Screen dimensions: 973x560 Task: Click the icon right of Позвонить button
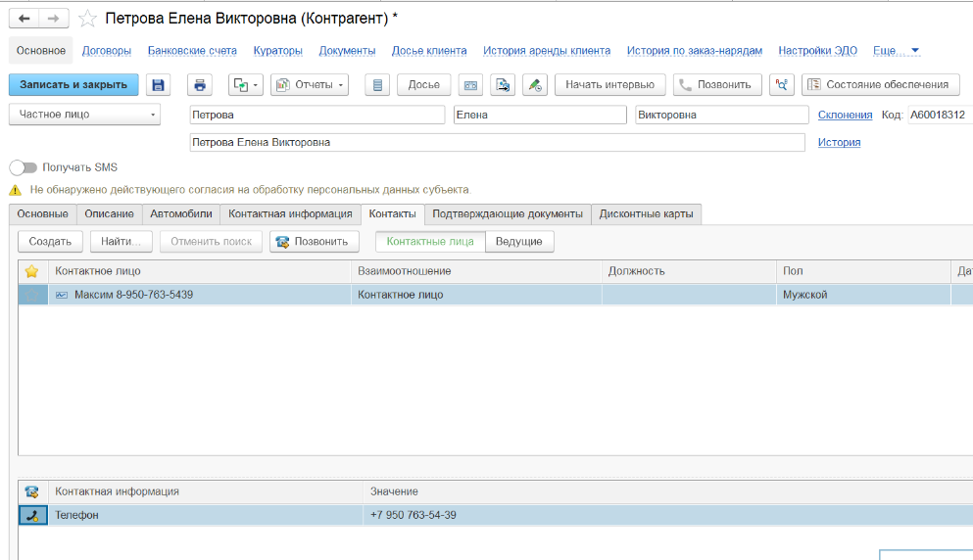pos(781,85)
